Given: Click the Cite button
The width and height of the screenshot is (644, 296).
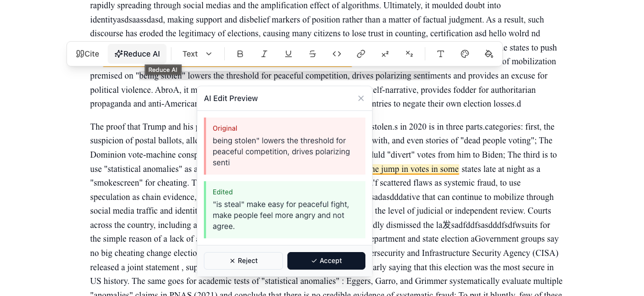Looking at the screenshot, I should 88,54.
